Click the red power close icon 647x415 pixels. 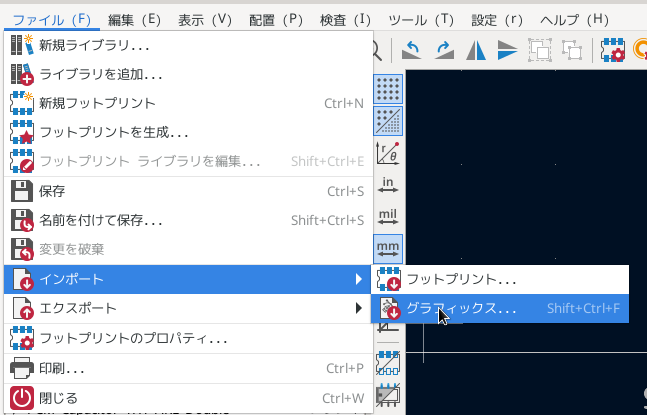point(22,398)
